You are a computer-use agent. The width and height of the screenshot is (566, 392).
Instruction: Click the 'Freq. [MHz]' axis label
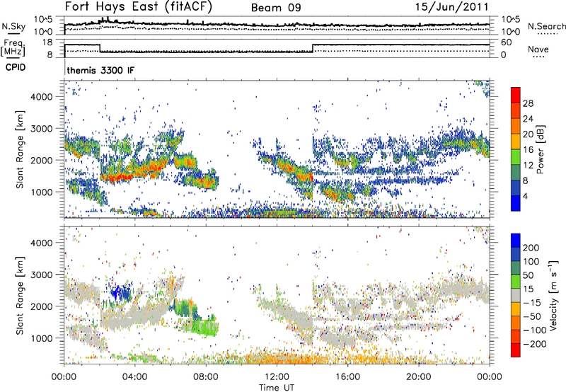click(13, 48)
